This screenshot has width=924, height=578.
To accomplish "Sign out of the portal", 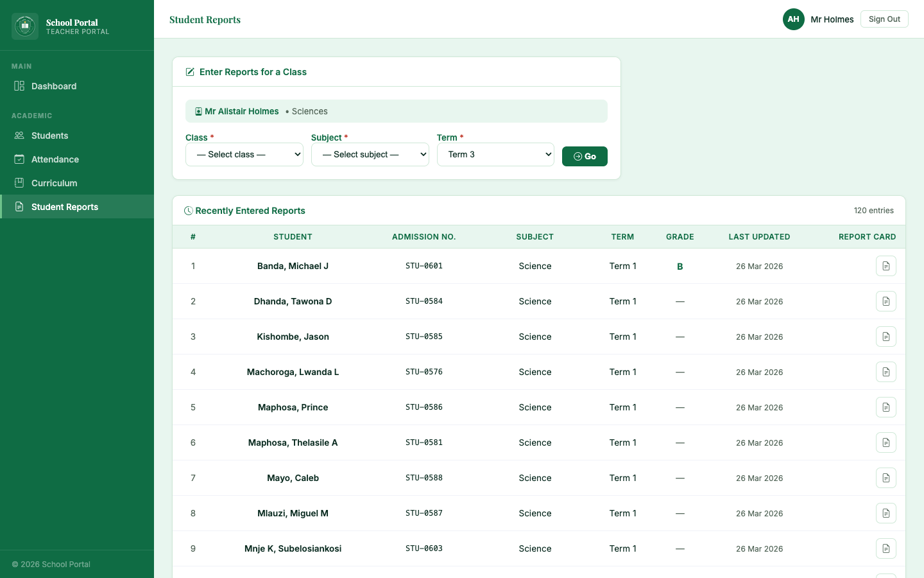I will [884, 19].
